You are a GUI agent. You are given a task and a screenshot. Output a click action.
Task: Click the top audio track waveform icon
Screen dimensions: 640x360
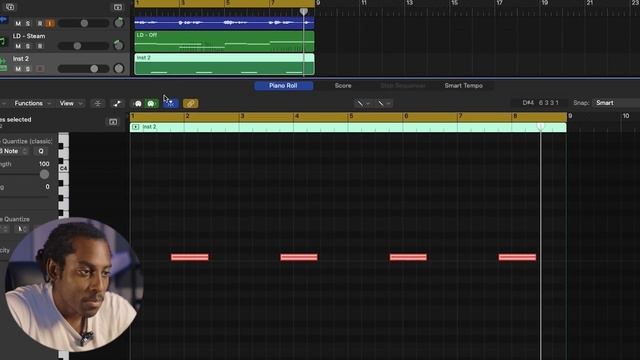tap(3, 20)
